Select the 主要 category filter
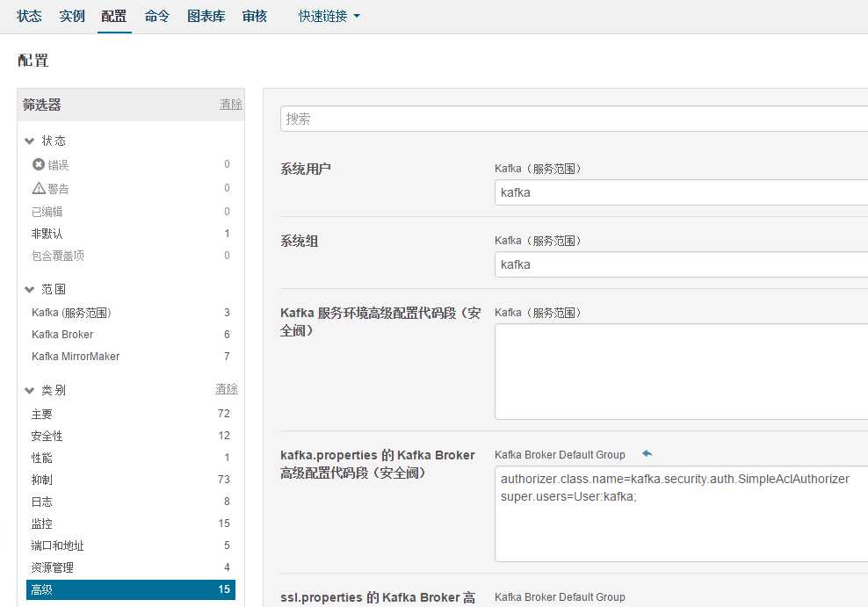868x607 pixels. [x=131, y=414]
